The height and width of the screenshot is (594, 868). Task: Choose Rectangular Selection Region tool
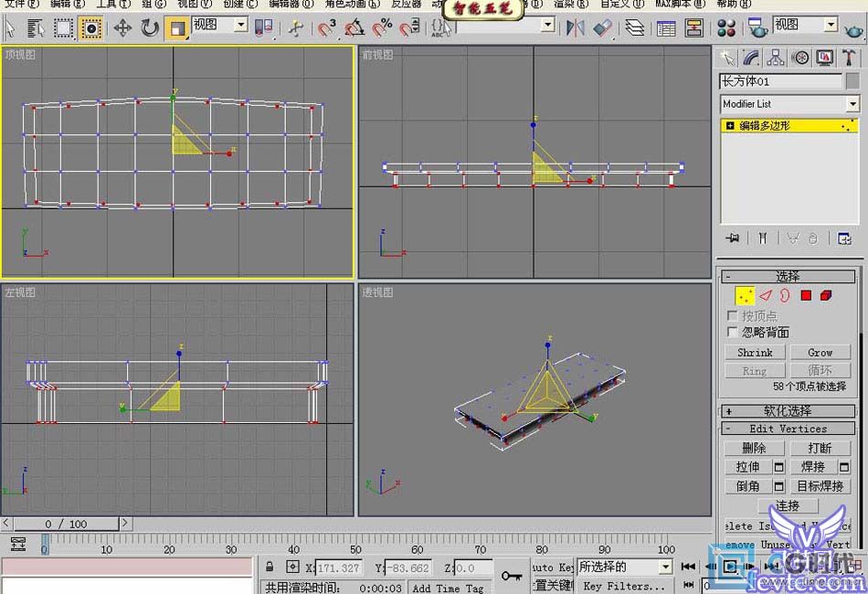point(64,27)
